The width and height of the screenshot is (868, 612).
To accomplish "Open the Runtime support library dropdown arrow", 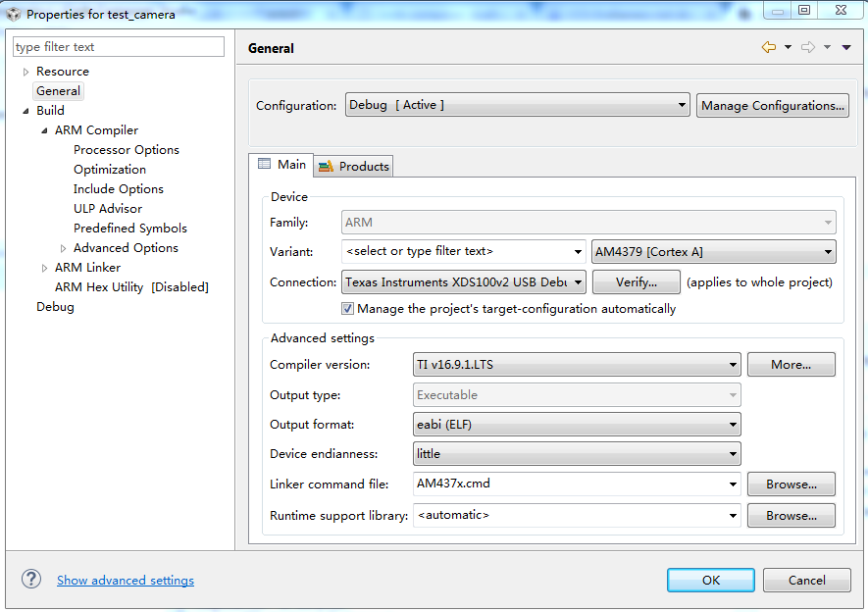I will click(x=733, y=516).
